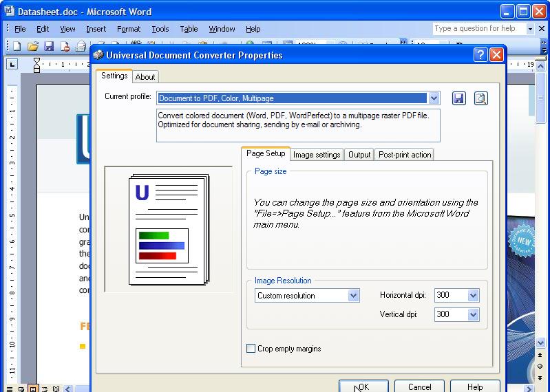Click the Word toolbar options overflow arrow
The width and height of the screenshot is (550, 392).
(x=544, y=46)
